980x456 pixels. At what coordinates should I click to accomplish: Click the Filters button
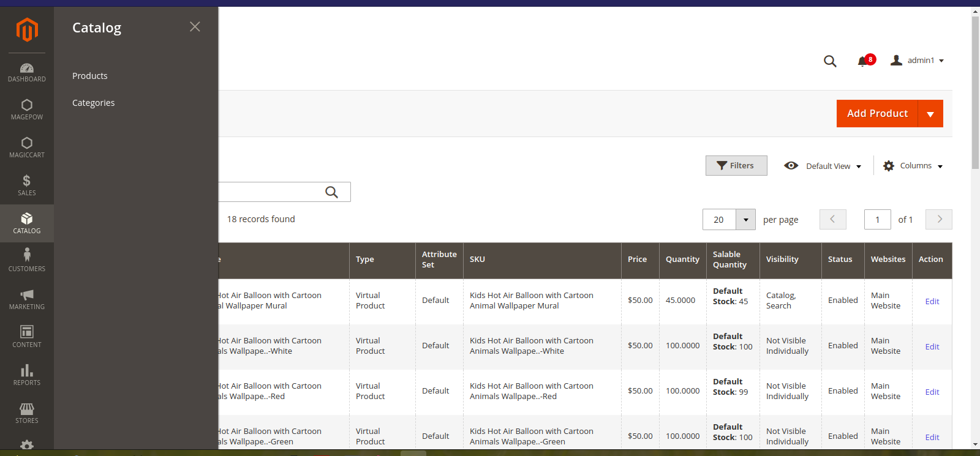pyautogui.click(x=736, y=166)
